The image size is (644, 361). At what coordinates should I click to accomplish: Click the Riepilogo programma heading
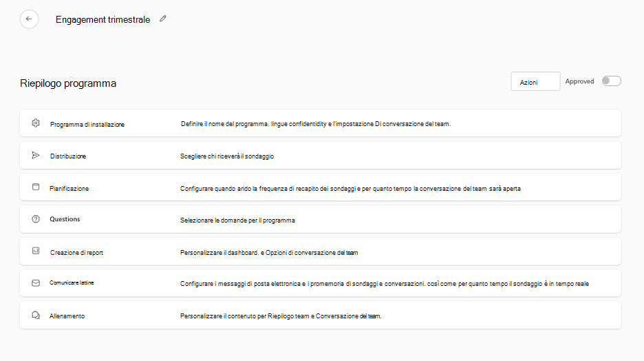pos(68,83)
